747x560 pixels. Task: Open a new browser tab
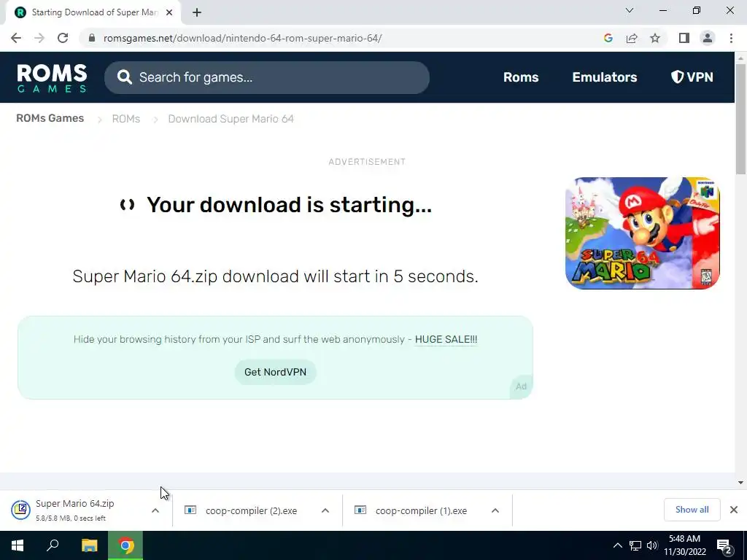[197, 12]
